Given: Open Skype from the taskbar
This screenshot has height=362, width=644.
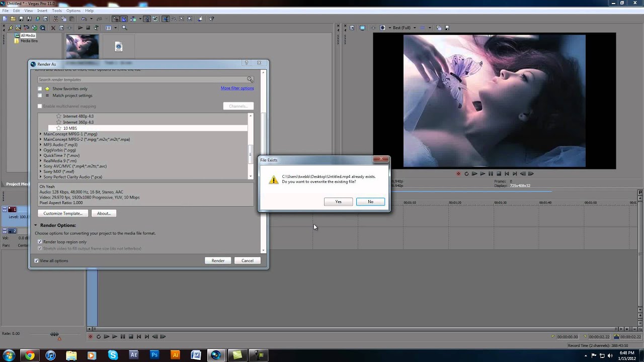Looking at the screenshot, I should click(113, 355).
